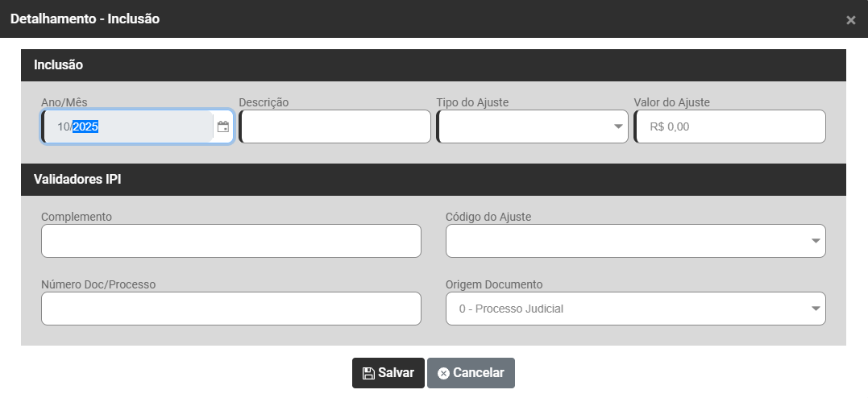868x398 pixels.
Task: Click into the Descrição text field
Action: pos(335,126)
